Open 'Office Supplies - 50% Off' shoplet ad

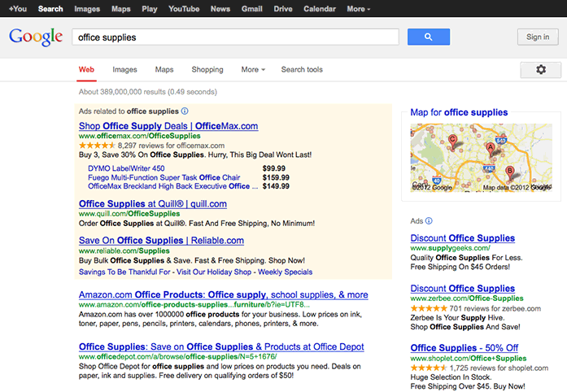pos(465,348)
